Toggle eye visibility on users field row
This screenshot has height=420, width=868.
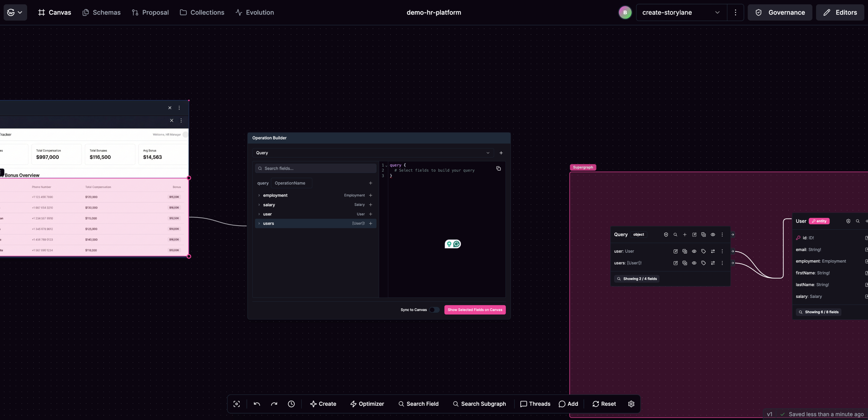(x=694, y=263)
